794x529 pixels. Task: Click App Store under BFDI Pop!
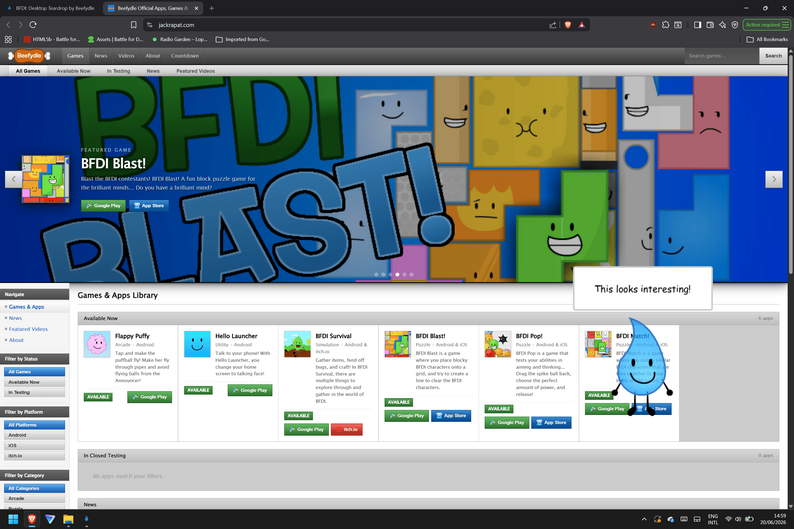point(551,422)
